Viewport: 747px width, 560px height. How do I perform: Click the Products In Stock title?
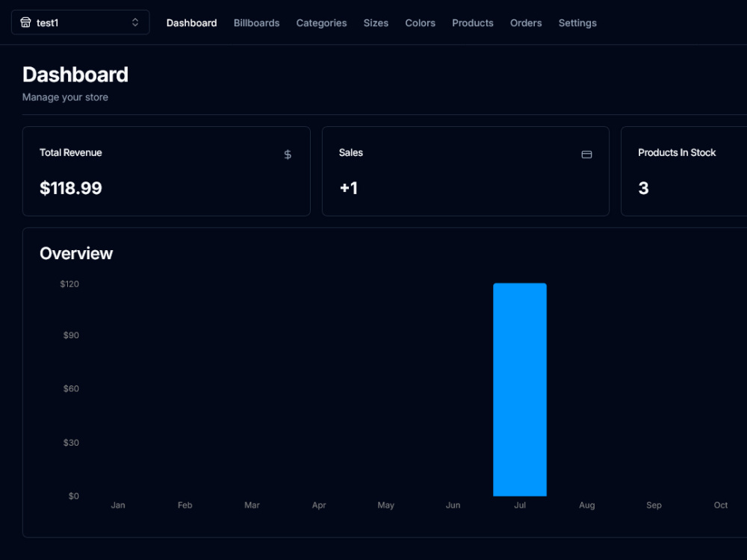coord(677,152)
